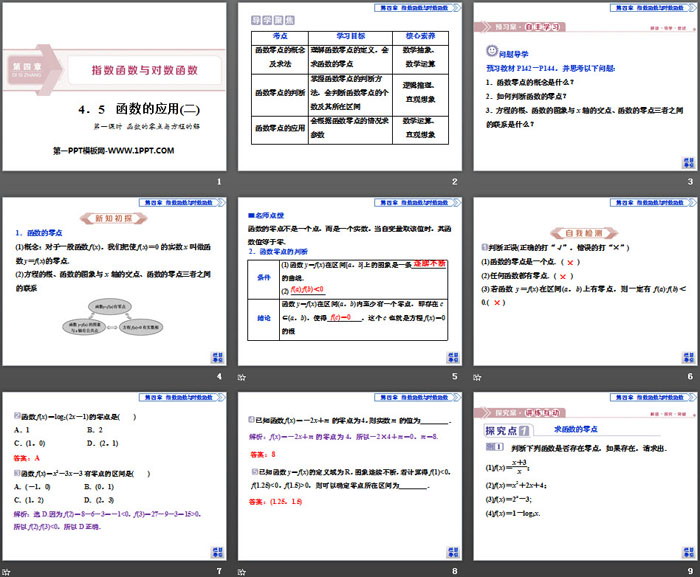The height and width of the screenshot is (577, 700).
Task: Select slide 3 问题导学 thumbnail
Action: [585, 87]
